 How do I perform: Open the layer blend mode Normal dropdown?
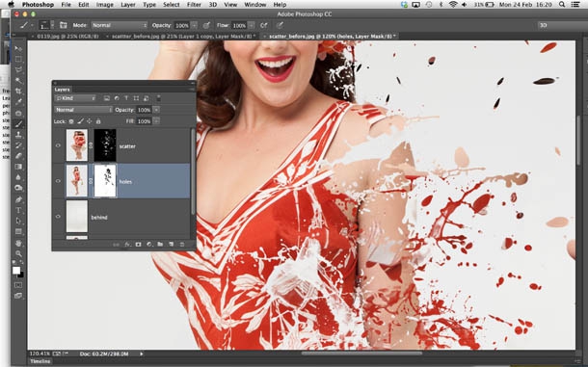tap(83, 110)
